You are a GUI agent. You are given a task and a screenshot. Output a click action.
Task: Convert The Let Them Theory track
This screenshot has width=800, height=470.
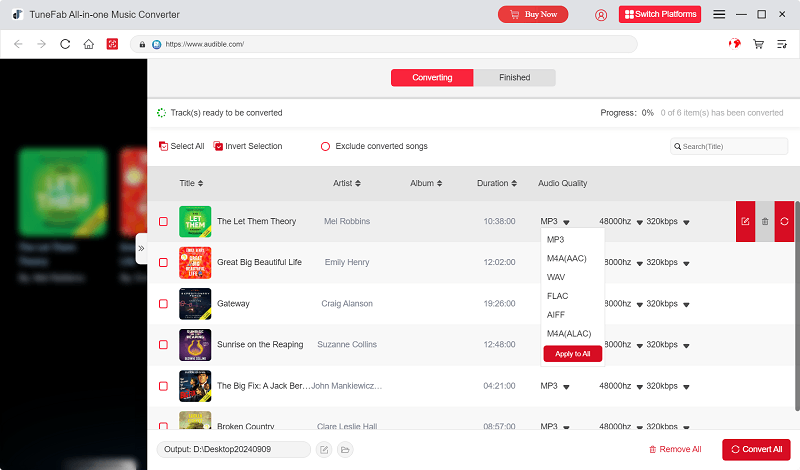pos(784,221)
